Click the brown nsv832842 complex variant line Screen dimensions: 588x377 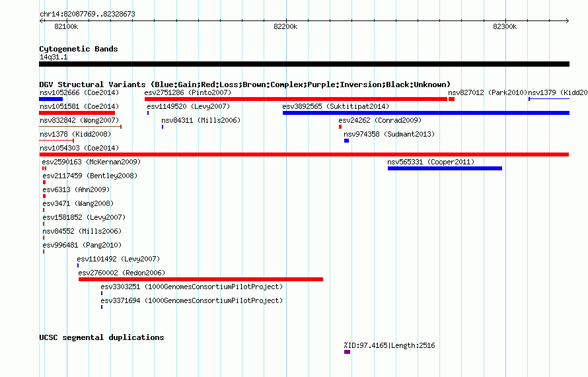(x=80, y=127)
